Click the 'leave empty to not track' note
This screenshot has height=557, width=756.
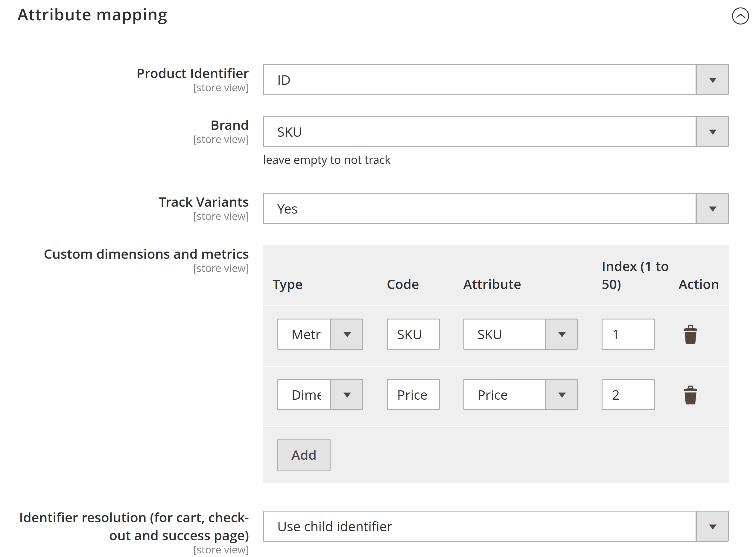click(x=326, y=160)
